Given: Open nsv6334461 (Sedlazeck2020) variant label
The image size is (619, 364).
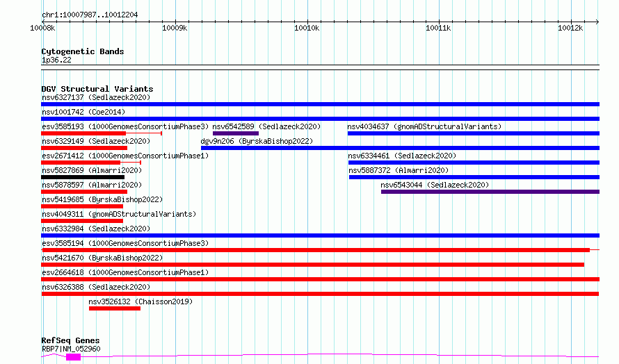Looking at the screenshot, I should pyautogui.click(x=402, y=156).
